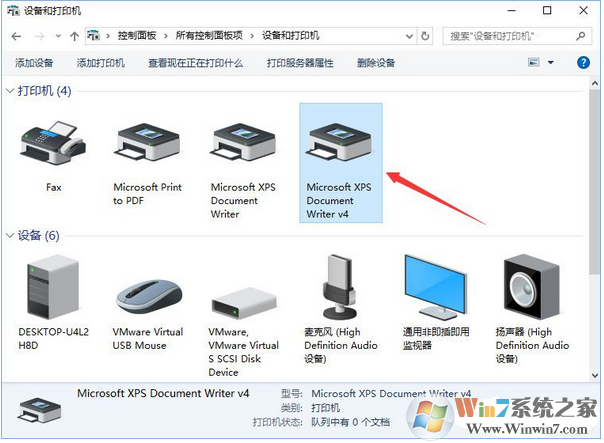604x443 pixels.
Task: Open view options dropdown arrow
Action: 551,62
